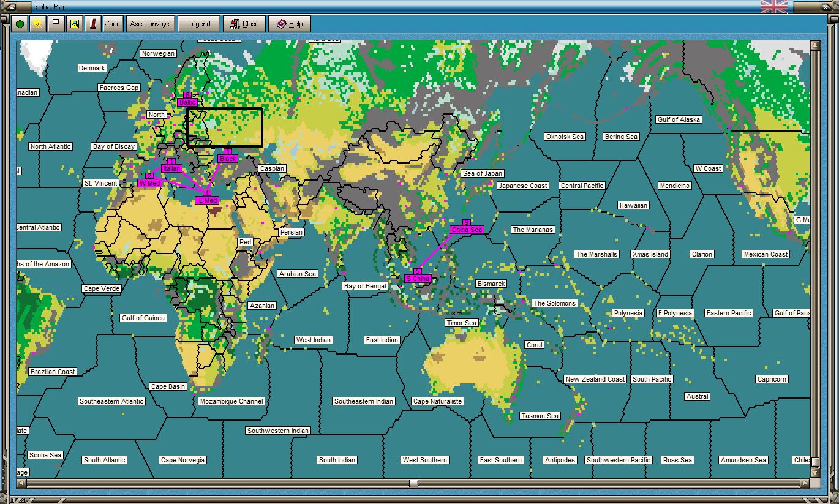Click the Southwestern Indian label
The image size is (839, 504).
(x=278, y=431)
